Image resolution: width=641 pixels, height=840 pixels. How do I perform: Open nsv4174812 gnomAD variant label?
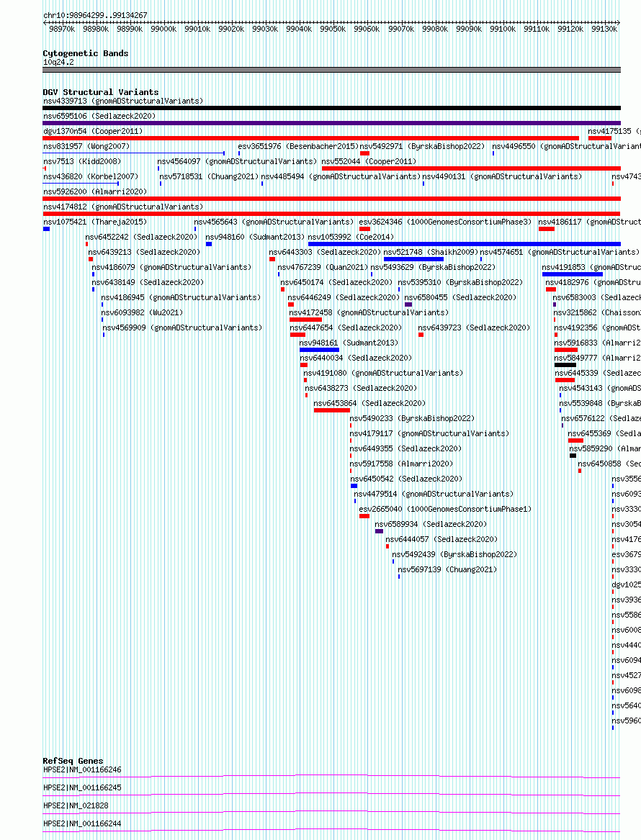point(123,207)
